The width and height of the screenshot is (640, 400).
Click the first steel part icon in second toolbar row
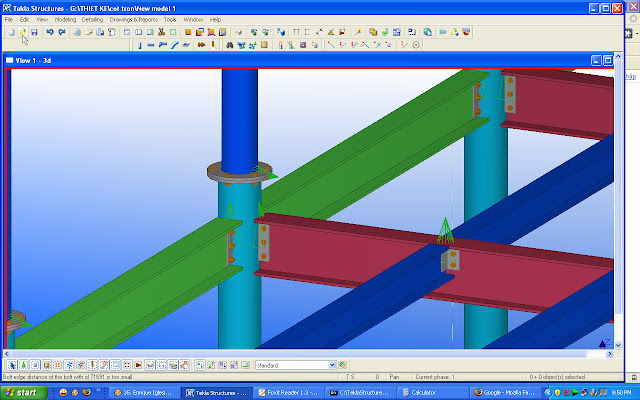point(138,45)
